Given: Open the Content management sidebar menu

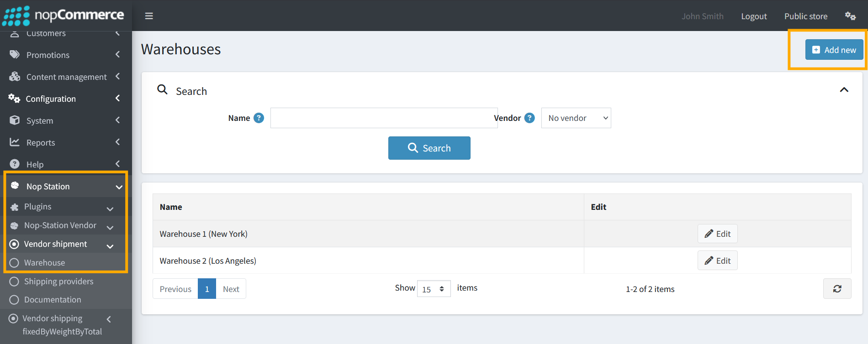Looking at the screenshot, I should point(66,77).
